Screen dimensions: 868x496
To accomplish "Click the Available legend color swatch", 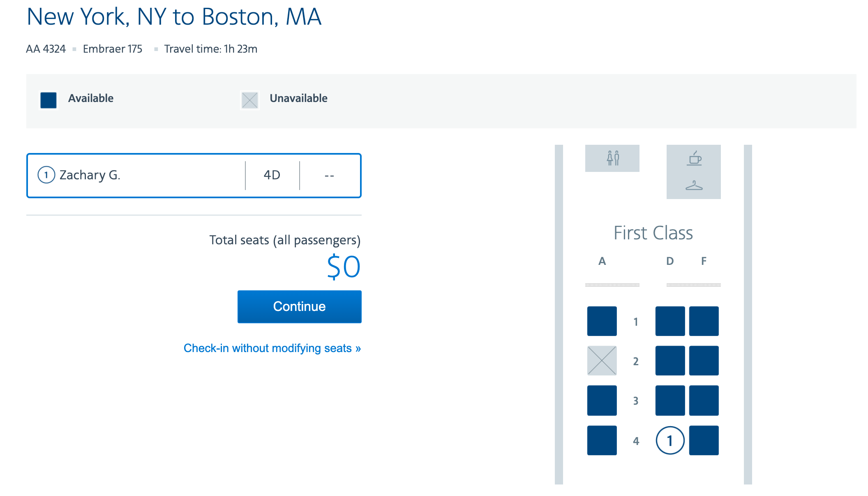I will [48, 100].
